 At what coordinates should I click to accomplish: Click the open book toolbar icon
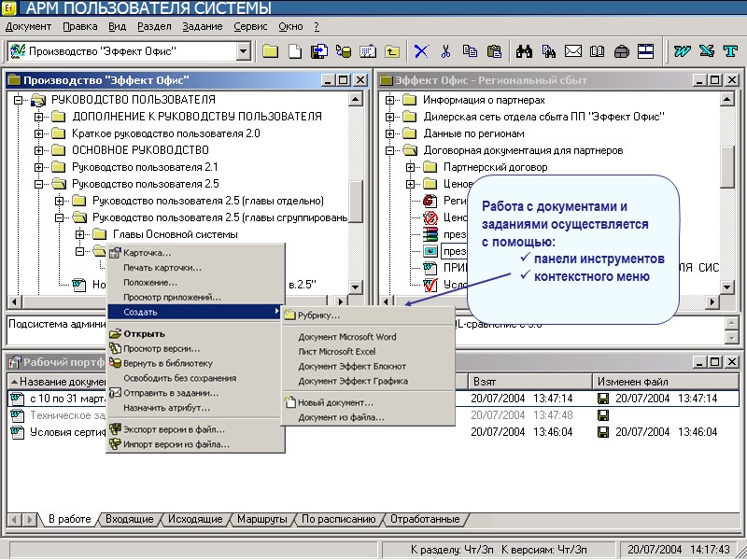(x=598, y=51)
